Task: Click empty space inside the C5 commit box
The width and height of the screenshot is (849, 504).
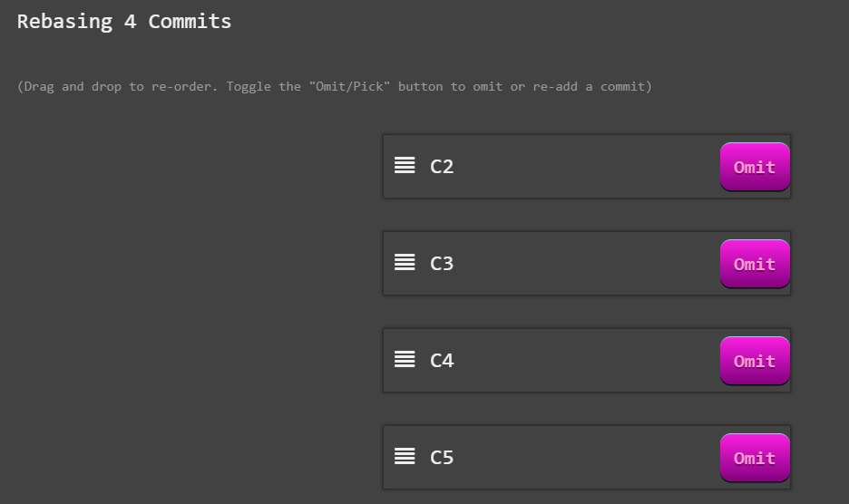Action: click(585, 458)
